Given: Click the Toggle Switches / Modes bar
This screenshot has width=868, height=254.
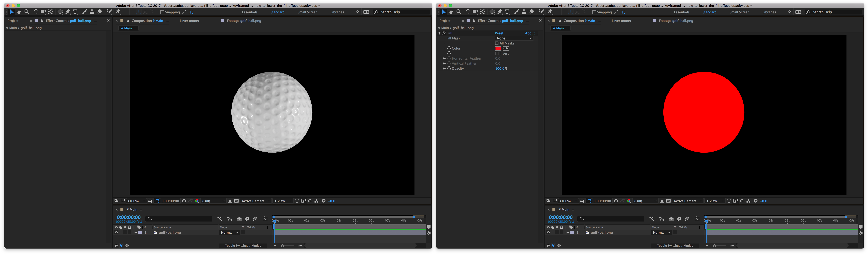Looking at the screenshot, I should (243, 245).
